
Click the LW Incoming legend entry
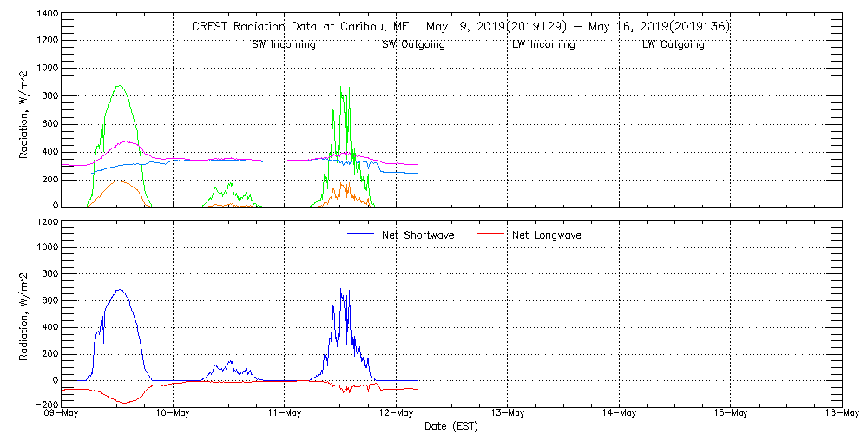click(x=542, y=44)
